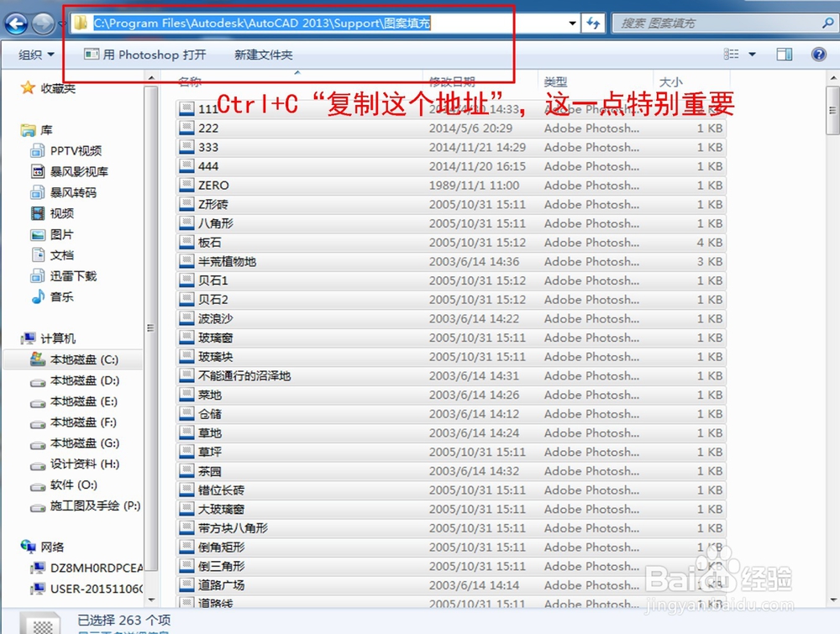Select file named 道路广场
Screen dimensions: 840x634
click(x=451, y=585)
